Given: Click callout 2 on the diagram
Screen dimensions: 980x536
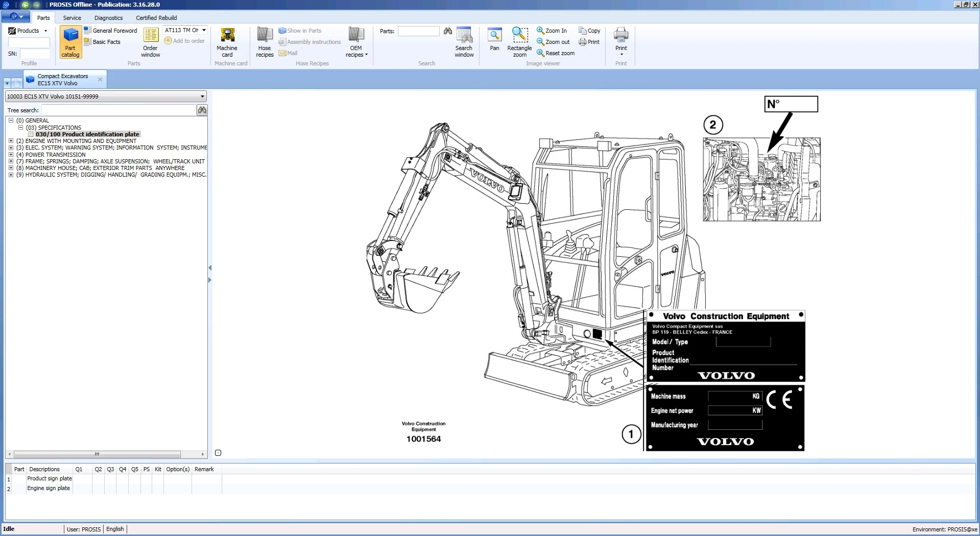Looking at the screenshot, I should pos(713,125).
